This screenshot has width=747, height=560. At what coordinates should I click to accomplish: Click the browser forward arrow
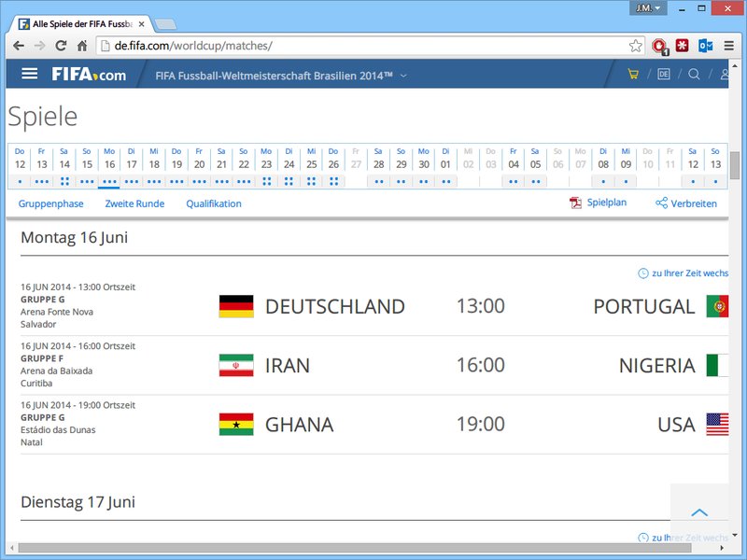coord(39,46)
